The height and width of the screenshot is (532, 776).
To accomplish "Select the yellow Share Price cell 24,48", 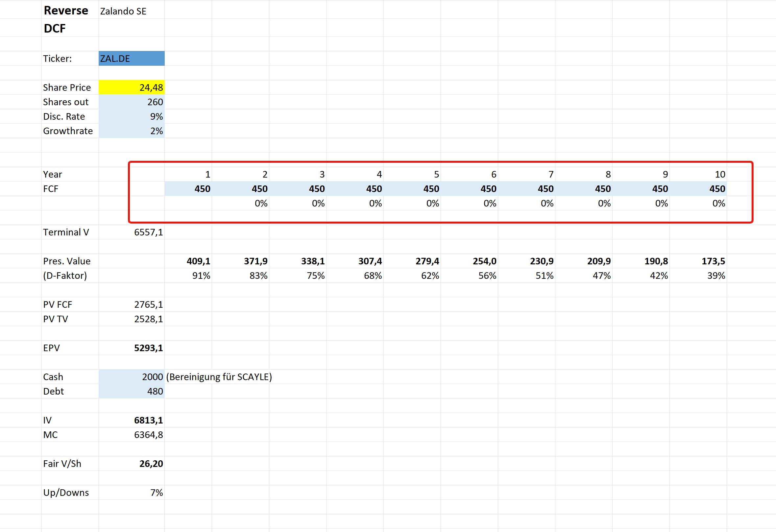I will coord(131,87).
